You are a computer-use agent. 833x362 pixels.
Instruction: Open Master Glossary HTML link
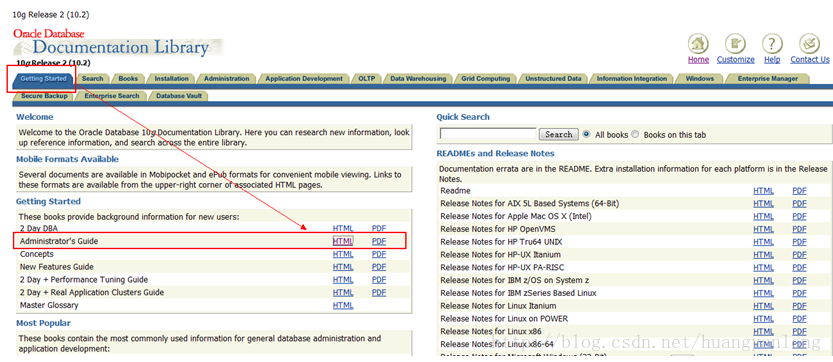coord(343,305)
